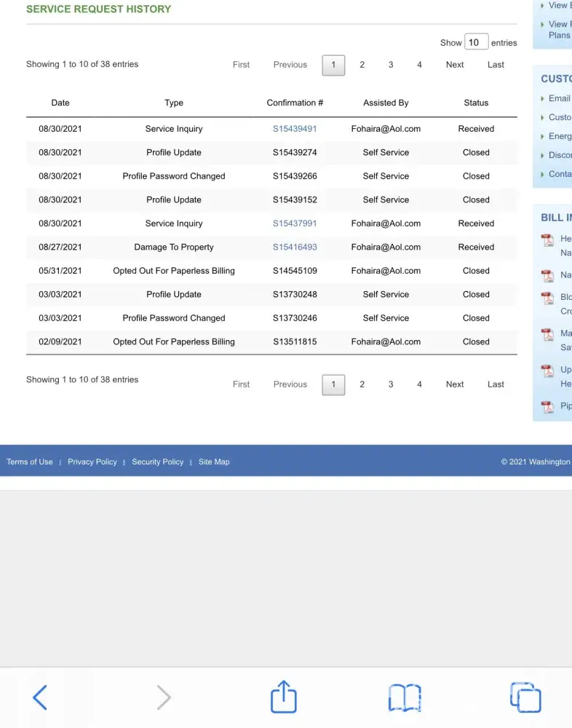Sort table by Type column header
572x728 pixels.
(174, 103)
